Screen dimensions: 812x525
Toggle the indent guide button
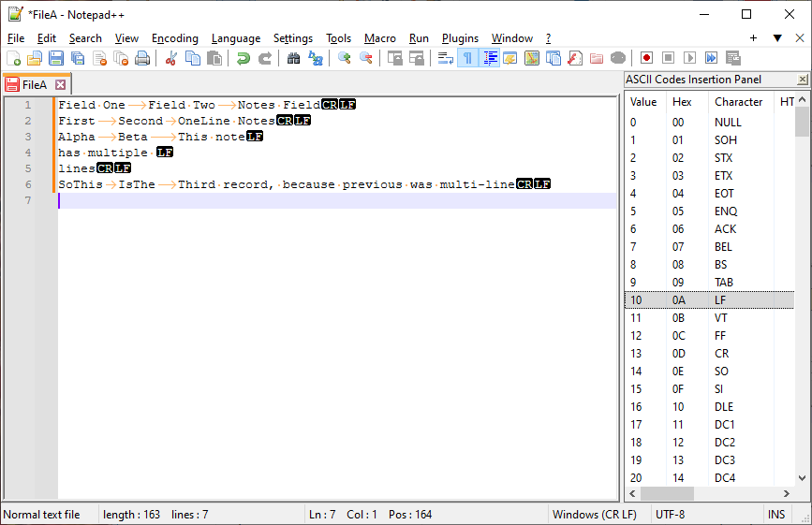(490, 58)
